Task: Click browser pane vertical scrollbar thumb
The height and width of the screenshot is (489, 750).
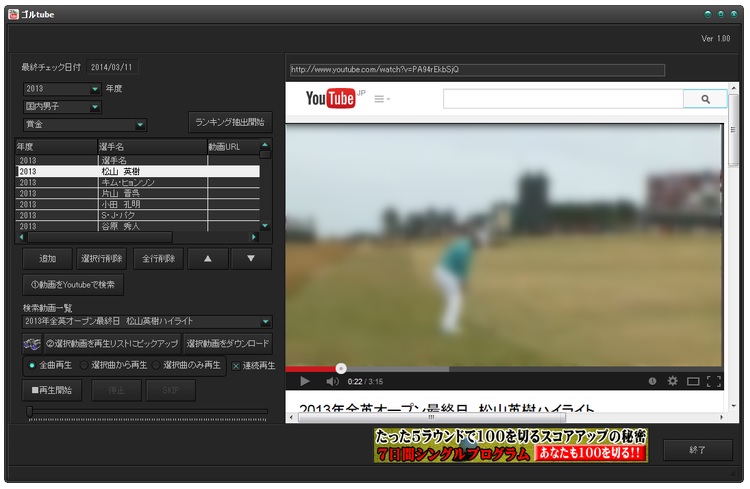Action: pos(733,129)
